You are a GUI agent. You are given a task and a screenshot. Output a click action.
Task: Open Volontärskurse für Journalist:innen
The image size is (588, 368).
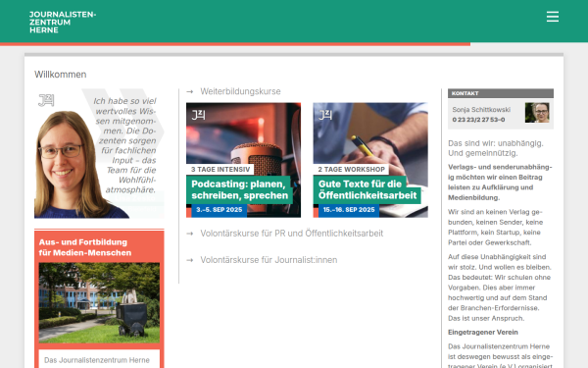pos(269,260)
